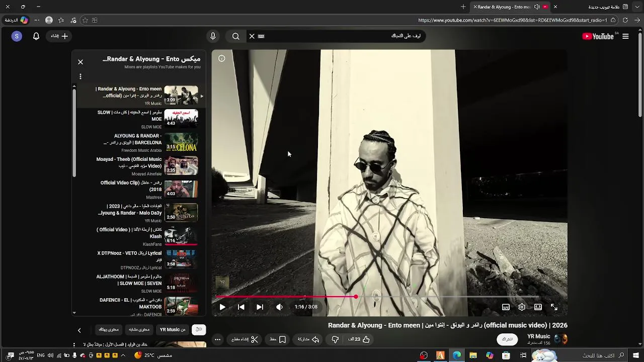Select the similar content filter chip

coord(139,330)
